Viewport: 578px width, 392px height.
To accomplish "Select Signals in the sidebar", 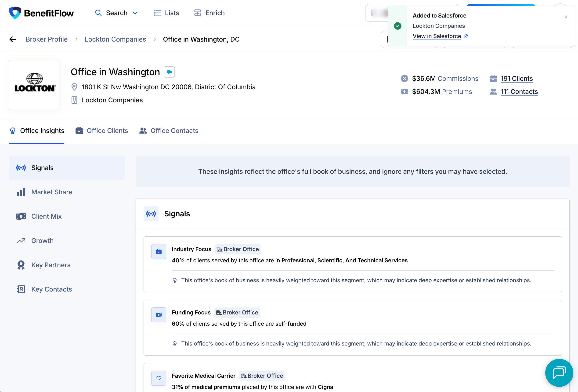I will coord(67,168).
